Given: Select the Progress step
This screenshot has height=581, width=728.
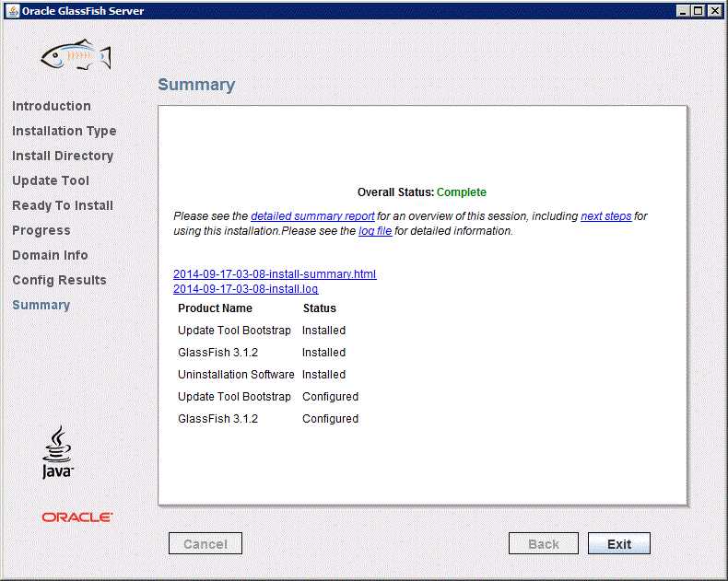Looking at the screenshot, I should (41, 230).
